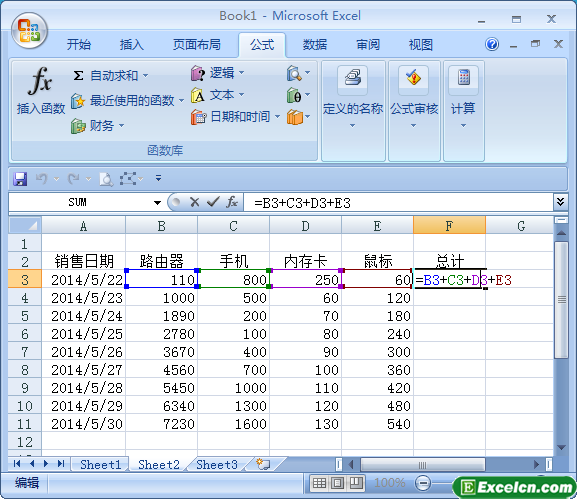Click cell E11 containing 540
This screenshot has height=499, width=577.
(x=377, y=424)
